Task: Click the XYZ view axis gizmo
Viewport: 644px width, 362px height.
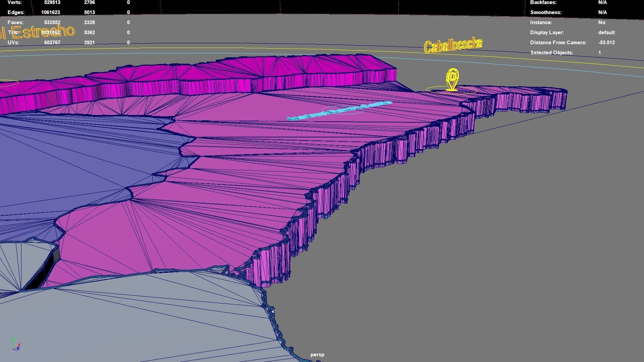Action: [x=16, y=345]
